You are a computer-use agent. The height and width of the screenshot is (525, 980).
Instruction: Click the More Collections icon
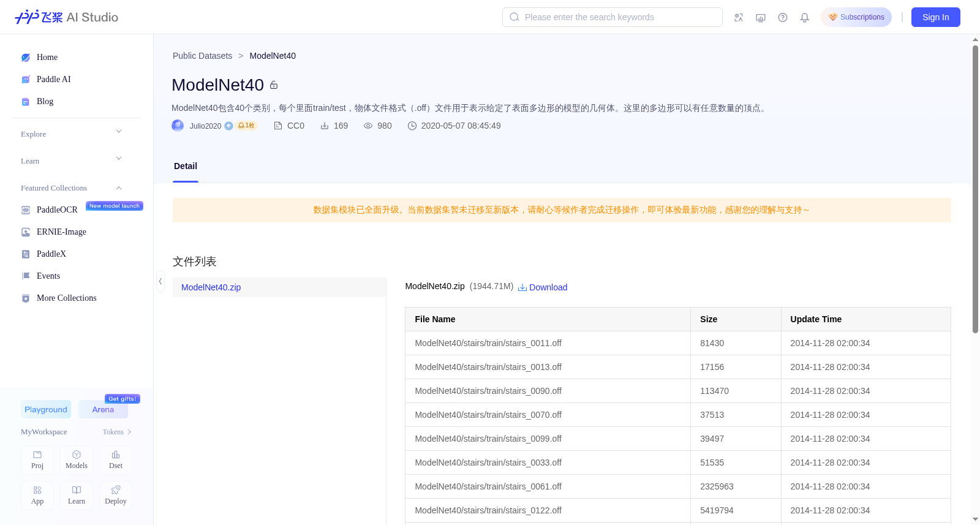coord(26,298)
